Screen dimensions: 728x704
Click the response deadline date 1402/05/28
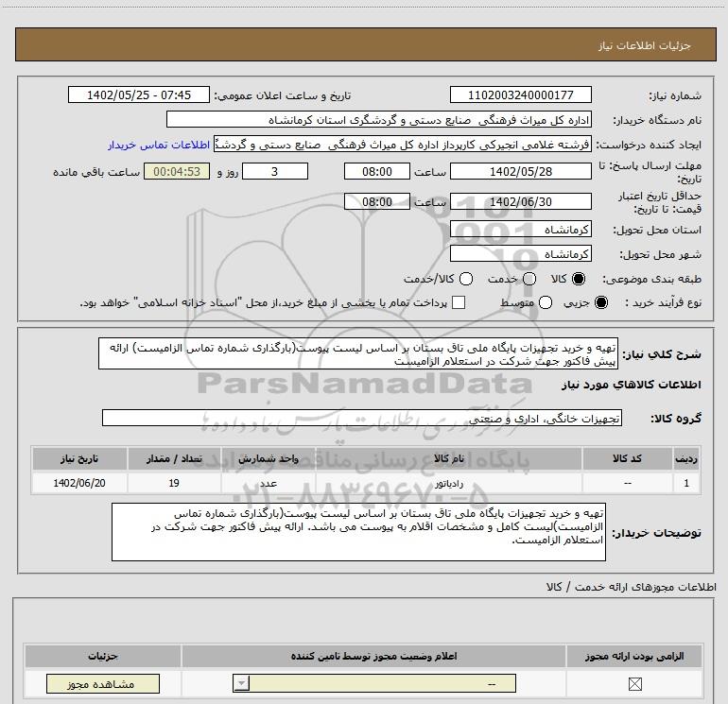[520, 171]
